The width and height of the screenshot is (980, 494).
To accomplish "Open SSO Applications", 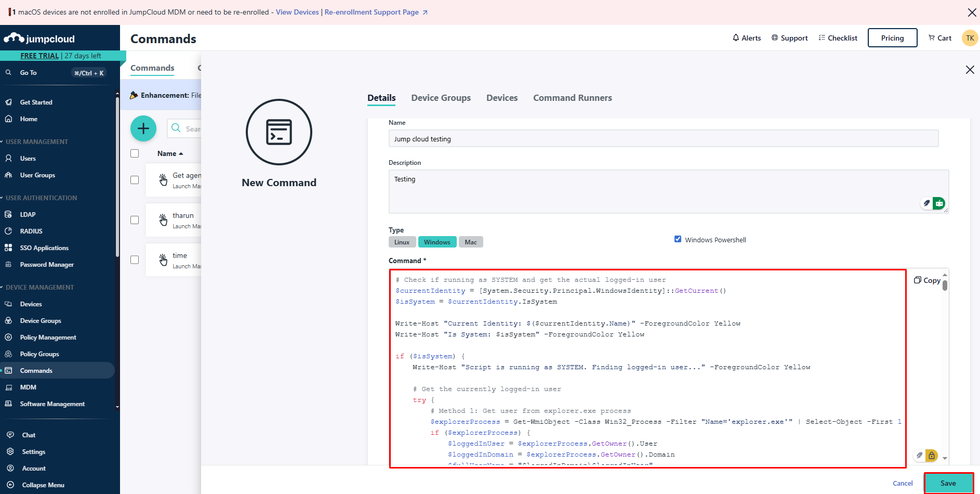I will coord(44,248).
